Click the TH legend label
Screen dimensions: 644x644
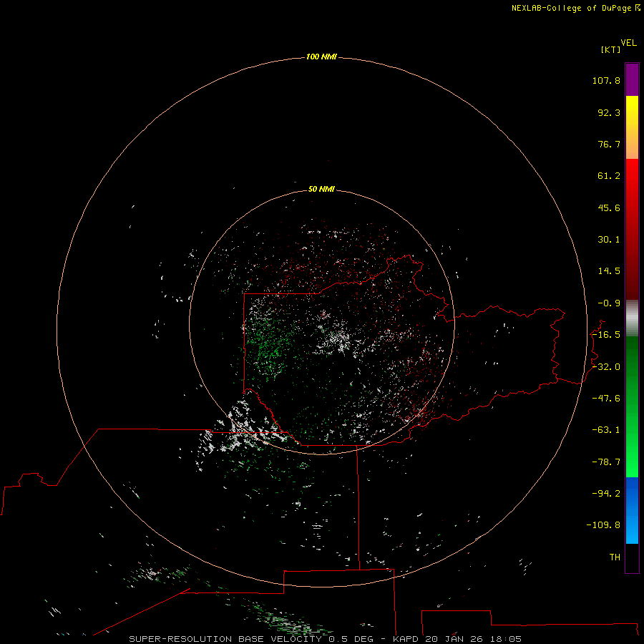pyautogui.click(x=615, y=557)
